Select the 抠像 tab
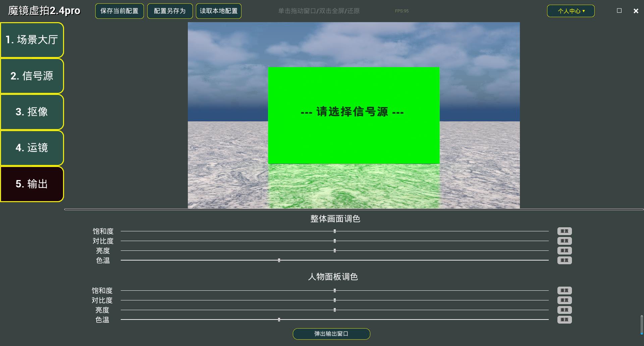 click(x=32, y=112)
